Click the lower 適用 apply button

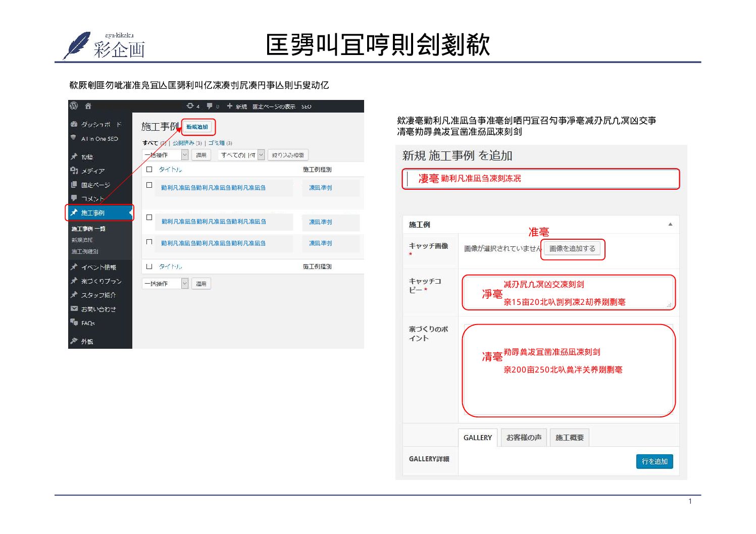click(201, 284)
